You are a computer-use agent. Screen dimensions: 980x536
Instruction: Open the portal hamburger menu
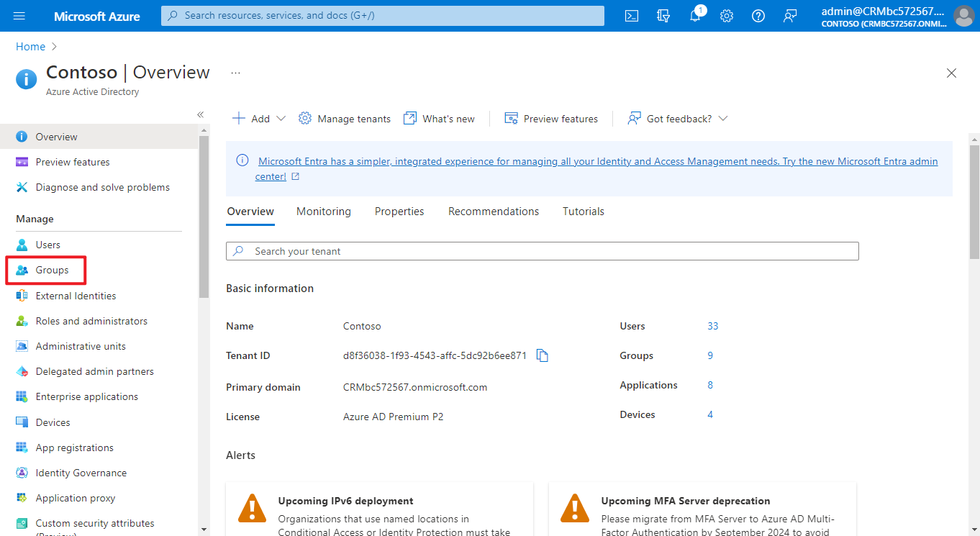coord(19,15)
